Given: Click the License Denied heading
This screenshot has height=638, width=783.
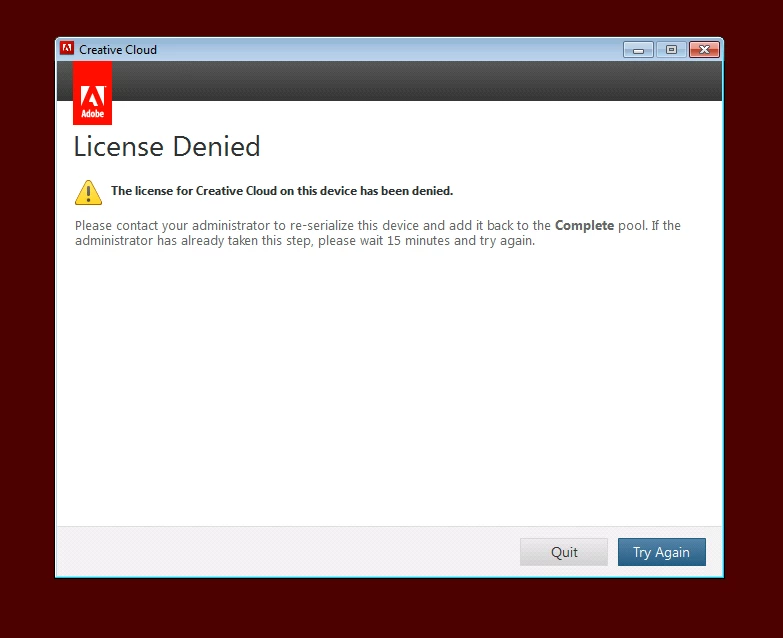Looking at the screenshot, I should (x=167, y=147).
